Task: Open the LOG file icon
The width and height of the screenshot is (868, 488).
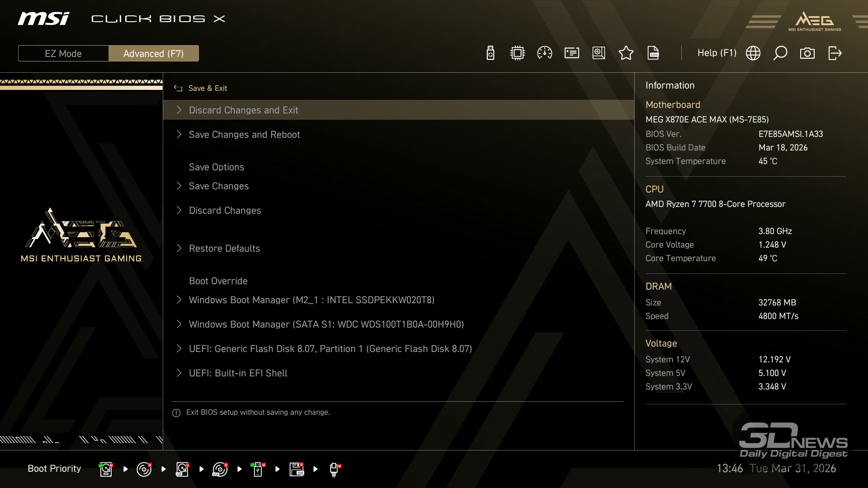Action: [653, 53]
